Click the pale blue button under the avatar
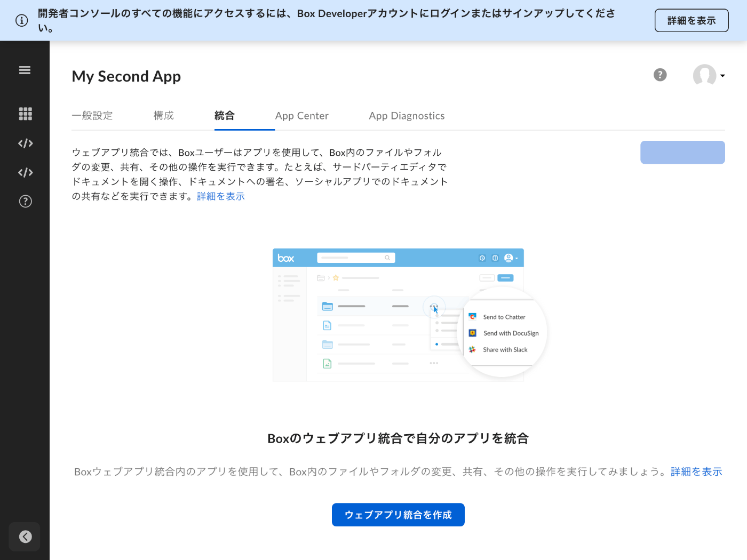The width and height of the screenshot is (747, 560). pos(682,153)
